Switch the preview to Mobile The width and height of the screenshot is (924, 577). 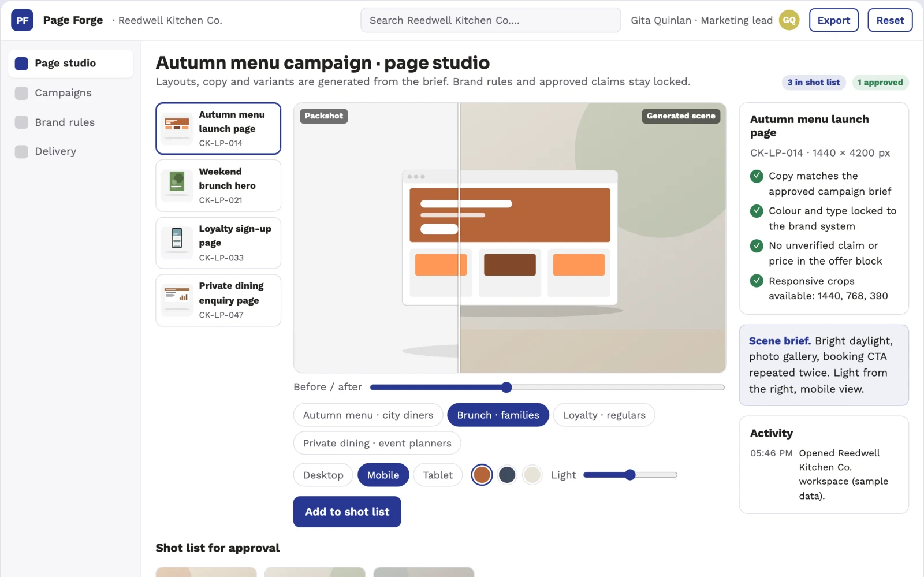click(x=383, y=475)
